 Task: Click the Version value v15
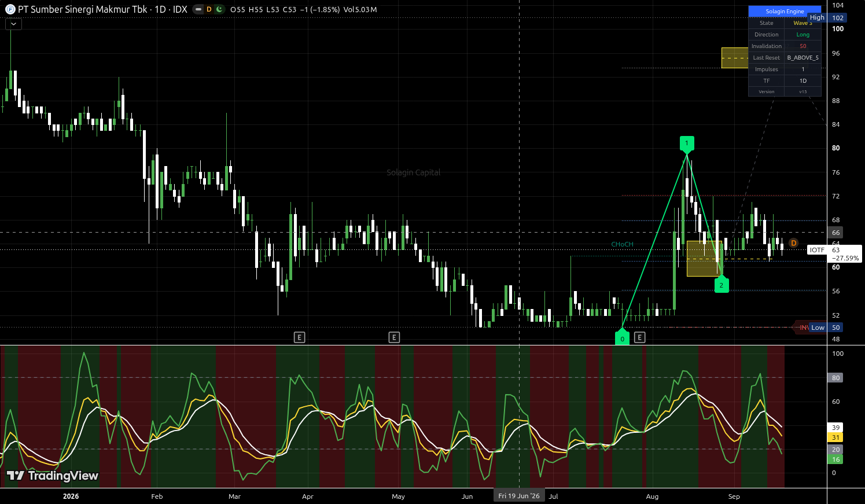tap(803, 91)
